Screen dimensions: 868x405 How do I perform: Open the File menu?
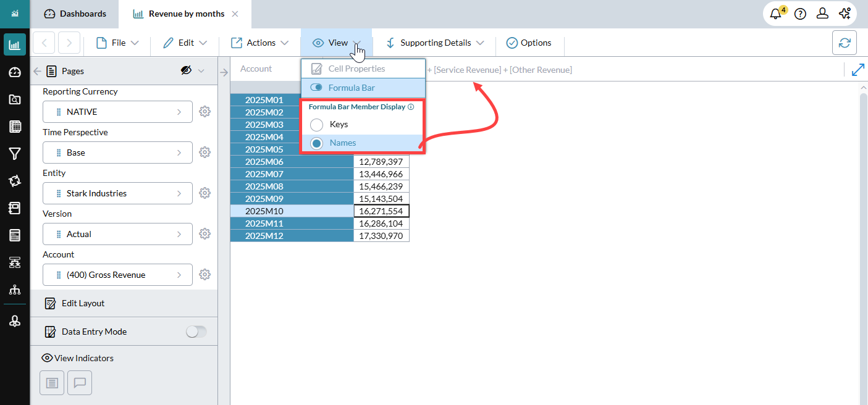[x=117, y=43]
